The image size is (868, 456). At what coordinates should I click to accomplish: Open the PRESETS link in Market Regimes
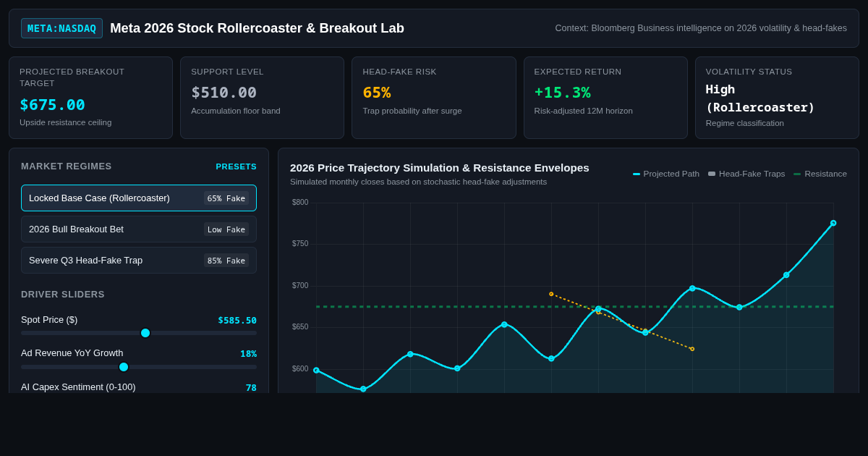(236, 166)
